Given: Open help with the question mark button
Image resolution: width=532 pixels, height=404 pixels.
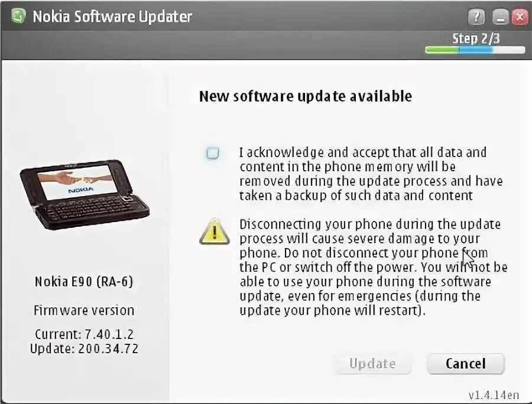Looking at the screenshot, I should 476,17.
